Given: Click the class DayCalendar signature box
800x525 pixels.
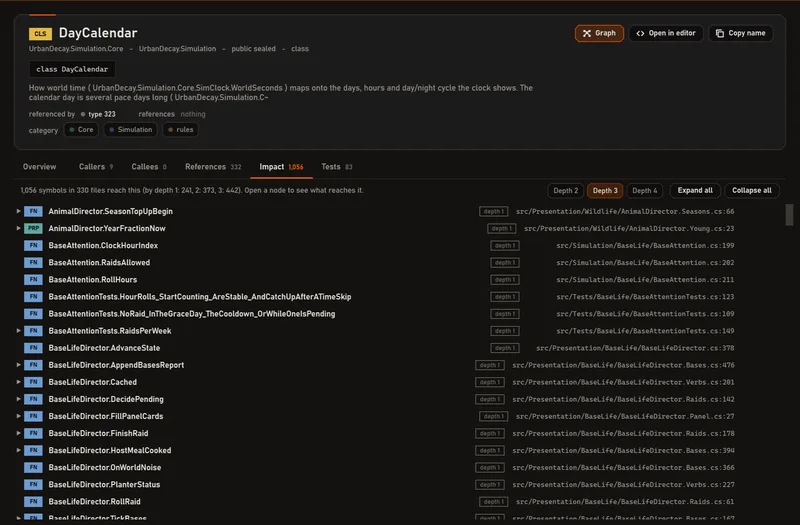Looking at the screenshot, I should 72,69.
